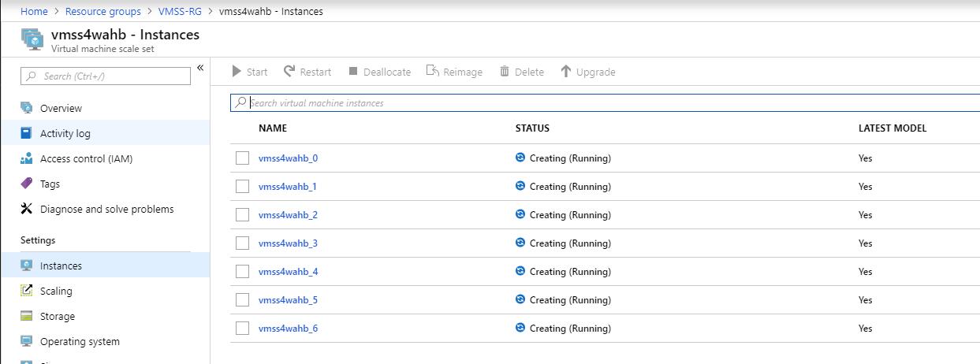Viewport: 980px width, 364px height.
Task: Click the Diagnose wrench icon
Action: (27, 209)
